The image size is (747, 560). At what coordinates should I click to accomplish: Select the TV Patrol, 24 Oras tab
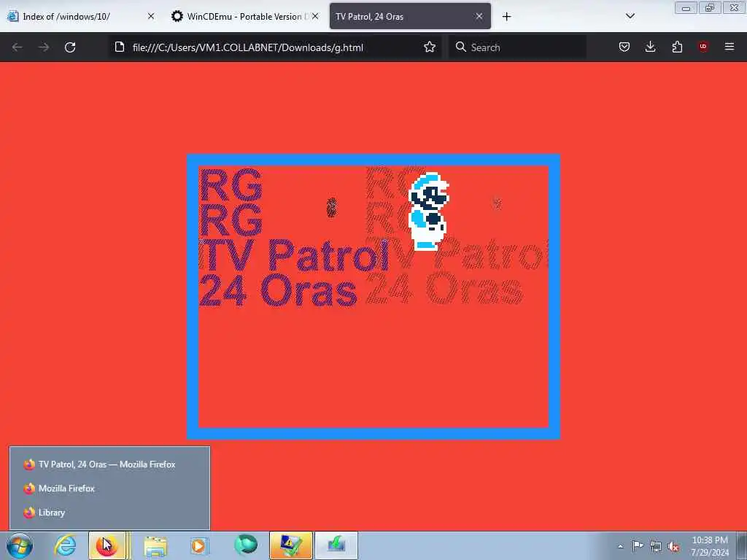tap(410, 16)
